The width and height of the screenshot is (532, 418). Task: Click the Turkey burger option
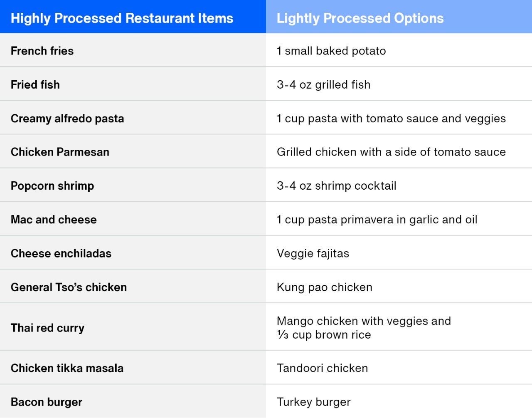(313, 402)
